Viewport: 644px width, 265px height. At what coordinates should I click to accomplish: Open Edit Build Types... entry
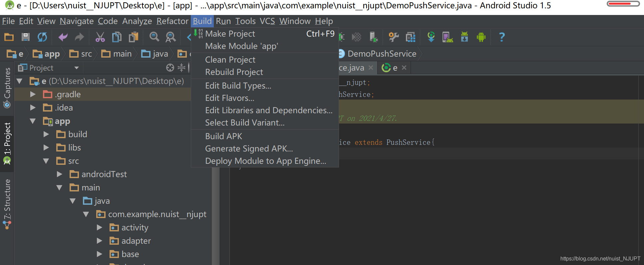pos(265,86)
